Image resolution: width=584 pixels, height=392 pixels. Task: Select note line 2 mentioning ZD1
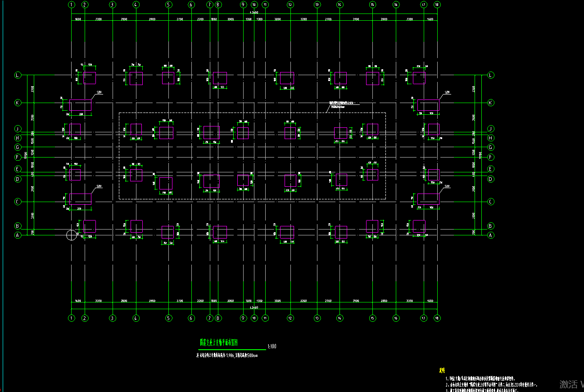click(492, 385)
